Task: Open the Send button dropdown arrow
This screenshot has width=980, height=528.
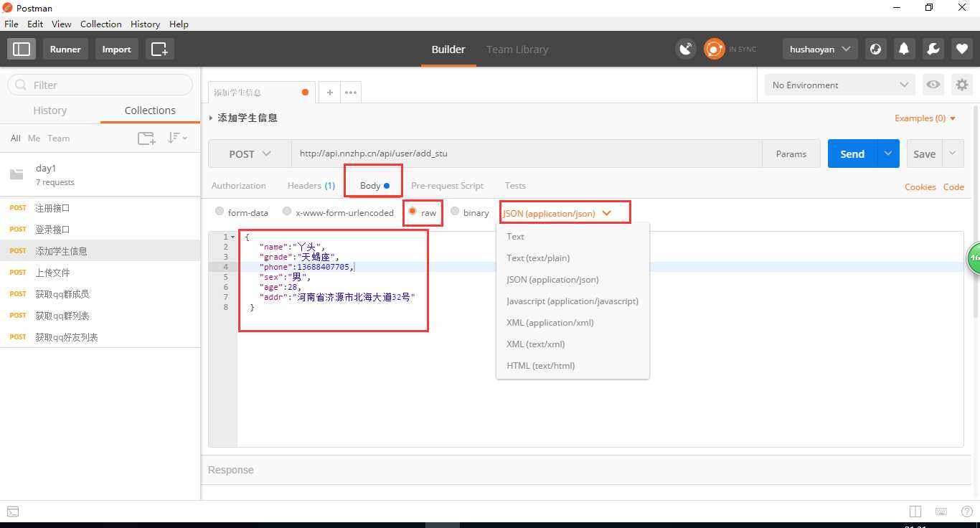Action: click(x=888, y=154)
